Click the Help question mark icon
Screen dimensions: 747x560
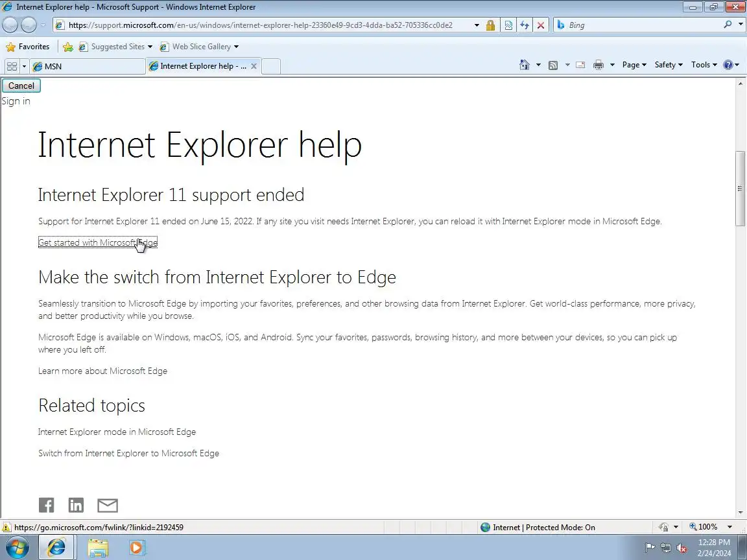(728, 65)
